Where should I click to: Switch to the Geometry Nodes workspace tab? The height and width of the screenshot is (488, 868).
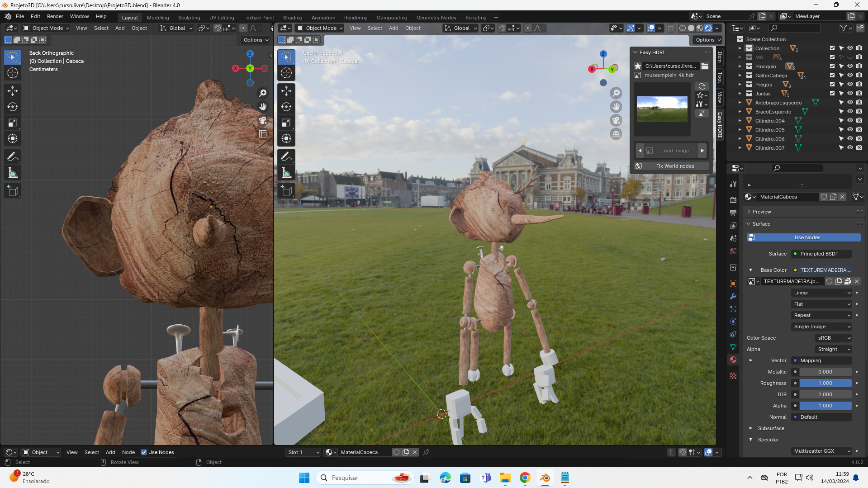[x=436, y=18]
